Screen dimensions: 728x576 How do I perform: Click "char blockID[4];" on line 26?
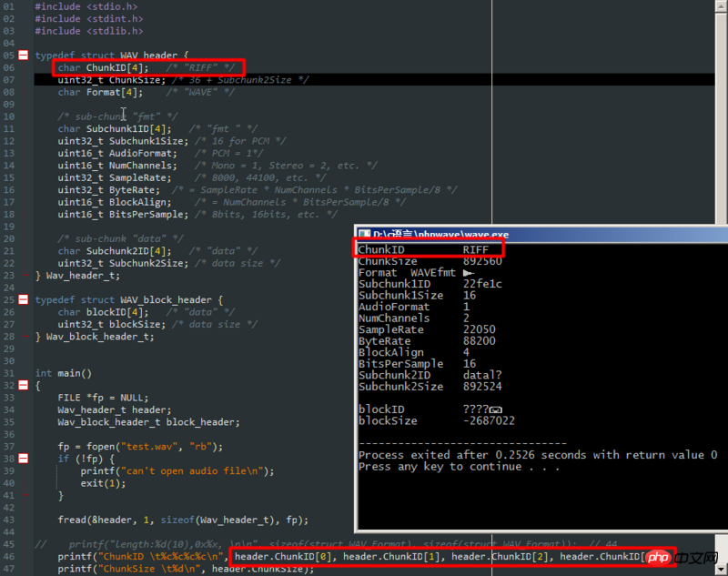tap(103, 312)
